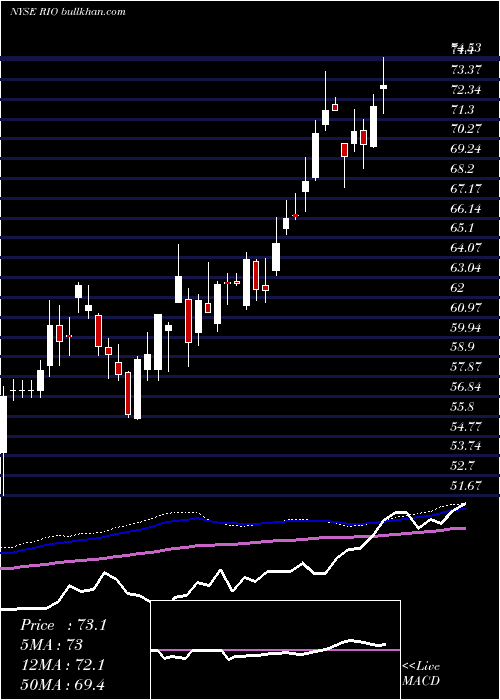This screenshot has height=700, width=500.
Task: Click the 55.8 price axis label
Action: pos(463,406)
